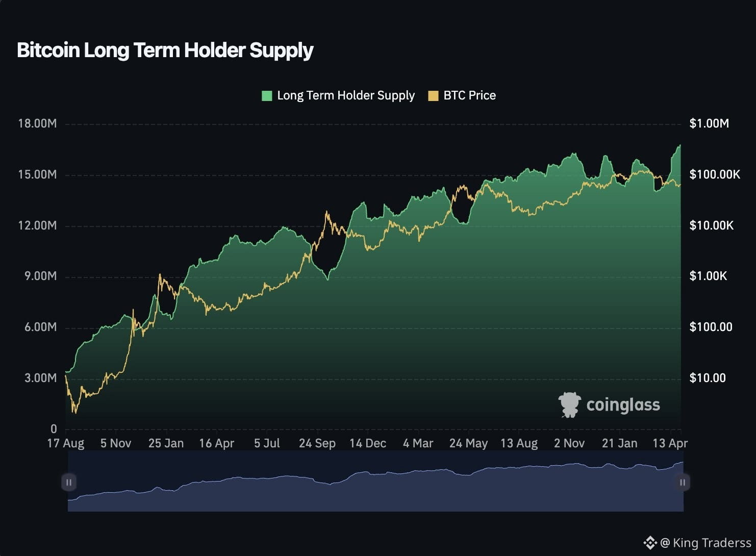Select the $100.00K price axis label
Screen dimensions: 756x556
(715, 174)
